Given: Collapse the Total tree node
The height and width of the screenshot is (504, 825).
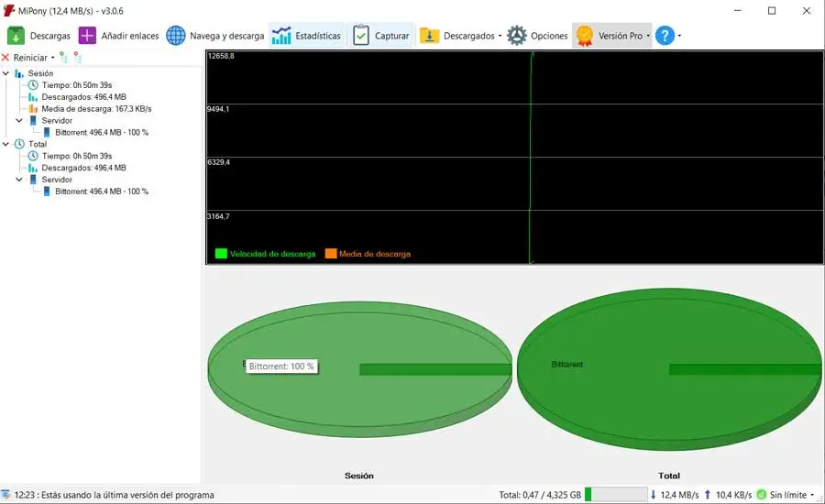Looking at the screenshot, I should [5, 144].
